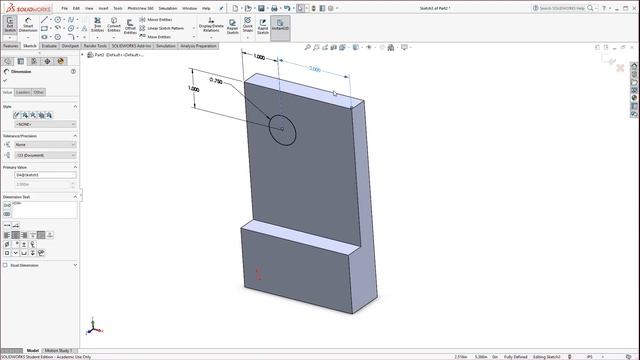Click Linear Sketch Pattern
Viewport: 640px width, 360px height.
(x=162, y=28)
